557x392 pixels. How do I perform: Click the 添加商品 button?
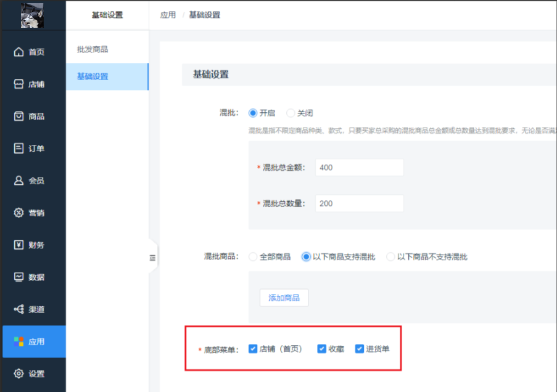284,297
